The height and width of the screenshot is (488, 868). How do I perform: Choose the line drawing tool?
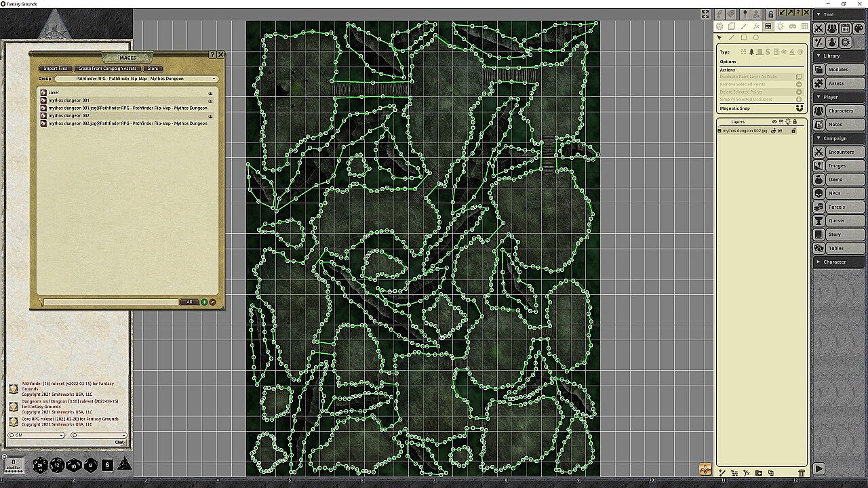pos(731,38)
